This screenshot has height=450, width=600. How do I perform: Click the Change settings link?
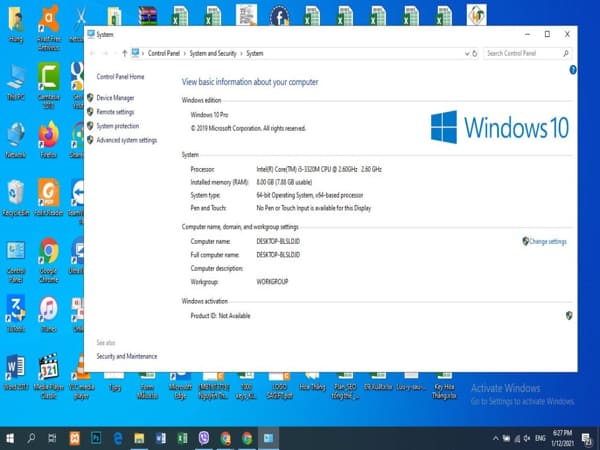(547, 242)
